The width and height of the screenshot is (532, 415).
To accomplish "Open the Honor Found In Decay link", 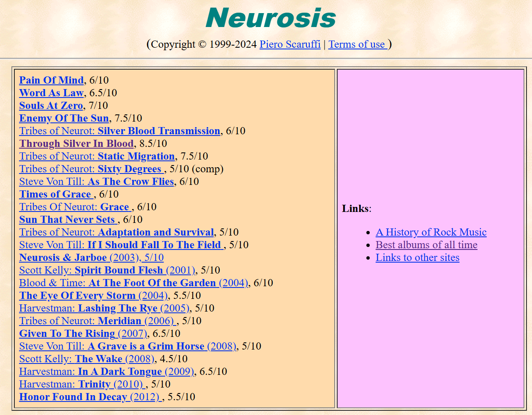I will [91, 397].
